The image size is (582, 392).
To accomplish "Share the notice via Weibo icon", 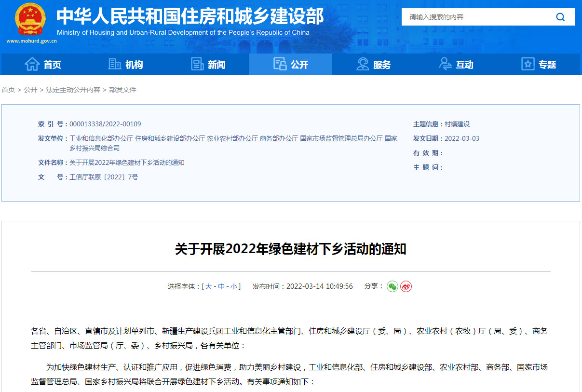I will [406, 286].
